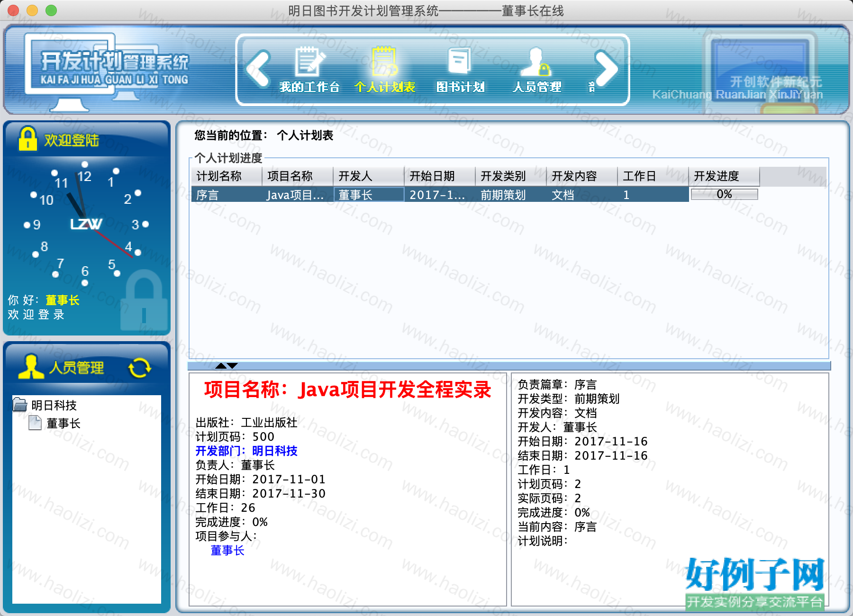The width and height of the screenshot is (853, 616).
Task: Click the red project title Java项目开发全程实录
Action: pos(348,390)
